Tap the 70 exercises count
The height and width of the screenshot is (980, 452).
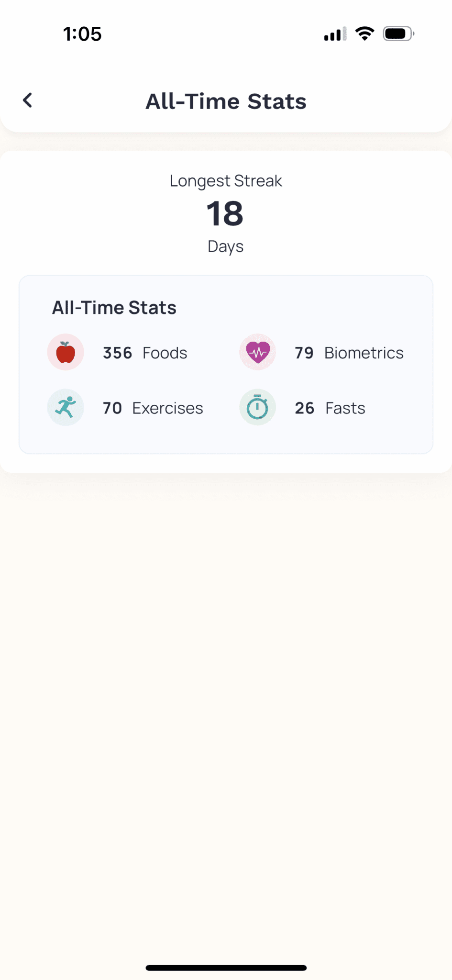pyautogui.click(x=112, y=408)
